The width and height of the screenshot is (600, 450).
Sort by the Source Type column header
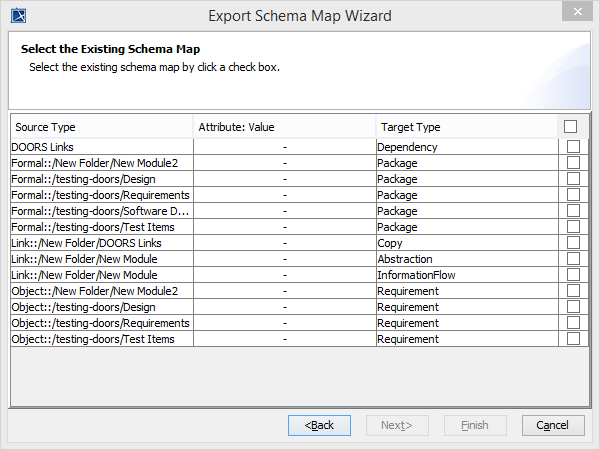coord(100,127)
